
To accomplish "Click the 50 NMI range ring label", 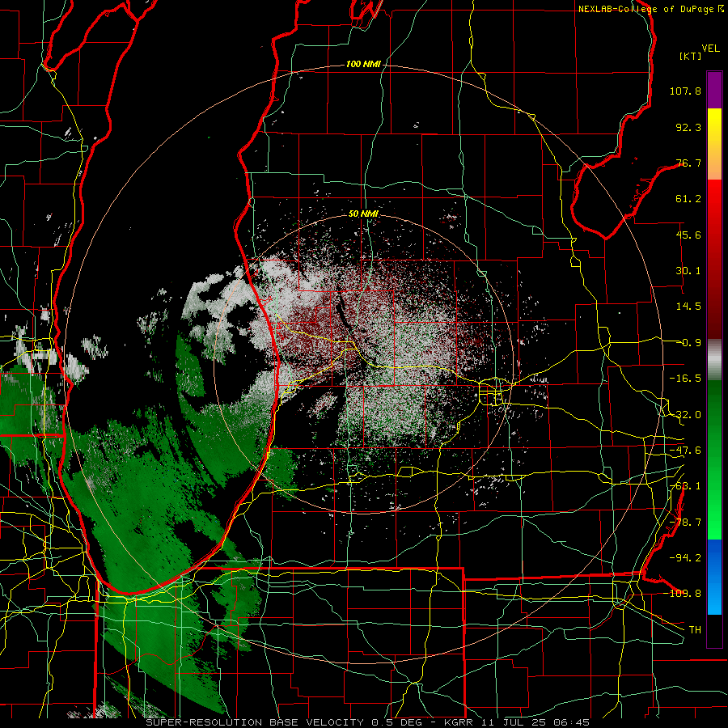I will [x=363, y=214].
